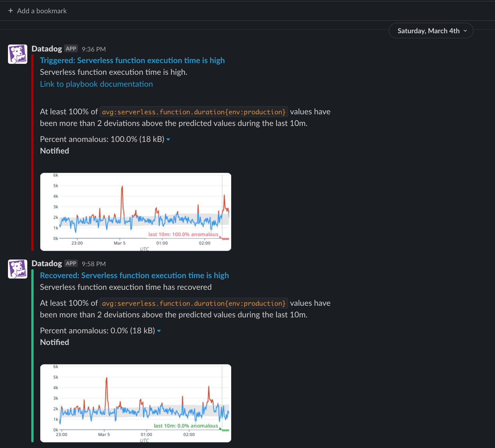Click 'Percent anomalous: 100.0% (18 kB)' text
The height and width of the screenshot is (448, 495).
pos(102,139)
